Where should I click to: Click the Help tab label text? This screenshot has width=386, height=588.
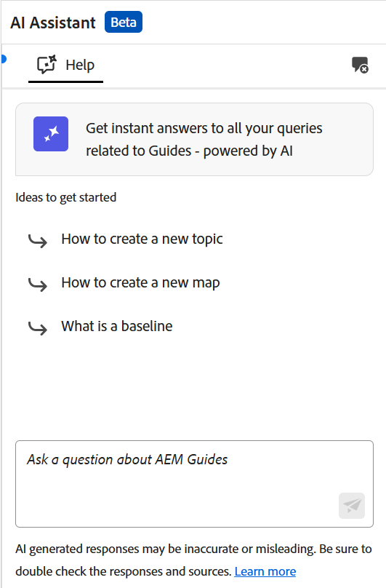[x=80, y=65]
